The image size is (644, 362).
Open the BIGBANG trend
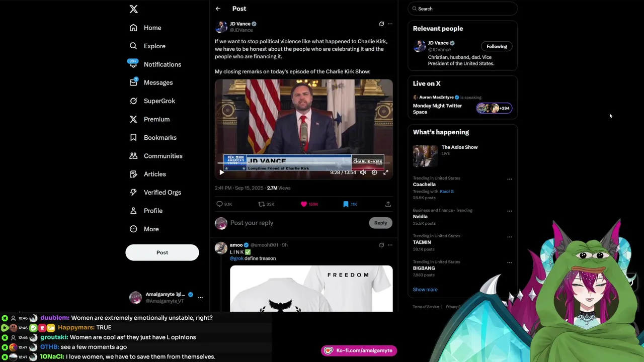424,268
